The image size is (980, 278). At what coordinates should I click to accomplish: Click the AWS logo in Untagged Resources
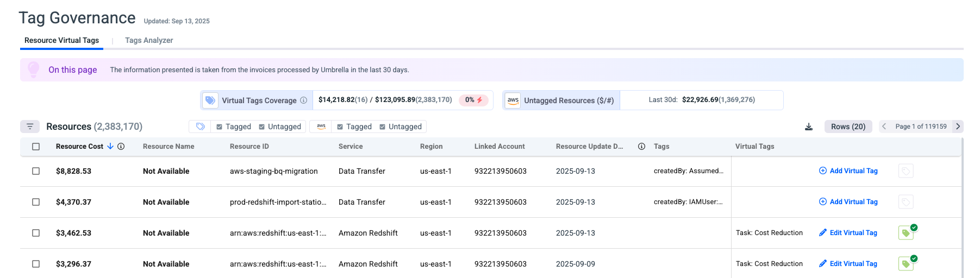pyautogui.click(x=513, y=100)
